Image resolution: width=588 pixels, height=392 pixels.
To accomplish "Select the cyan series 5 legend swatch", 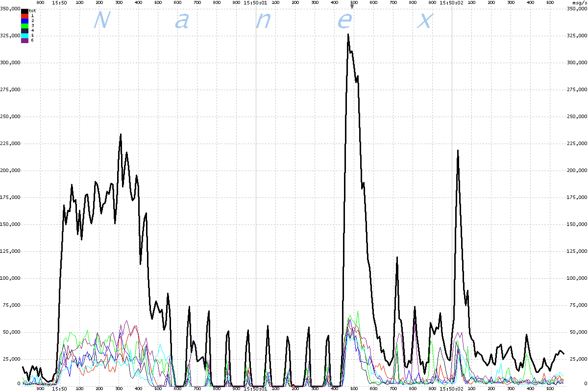I will [25, 35].
